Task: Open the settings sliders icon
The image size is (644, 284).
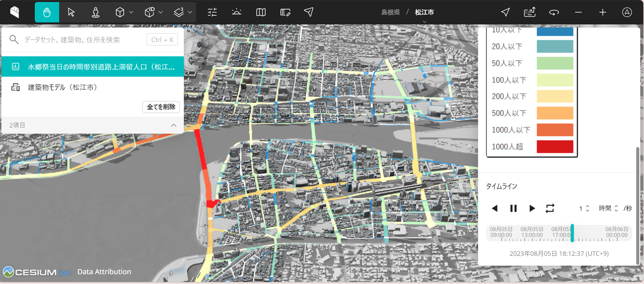Action: tap(212, 12)
